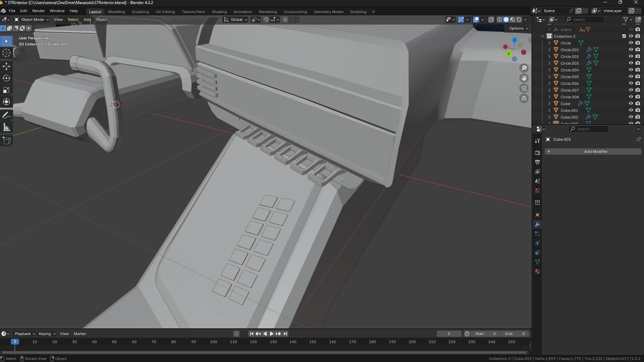
Task: Open the viewport Add menu
Action: click(87, 20)
